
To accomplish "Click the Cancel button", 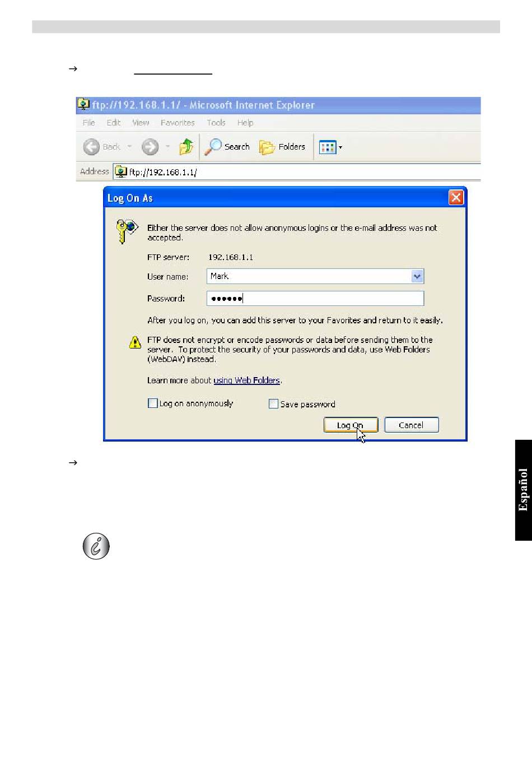I will (412, 425).
